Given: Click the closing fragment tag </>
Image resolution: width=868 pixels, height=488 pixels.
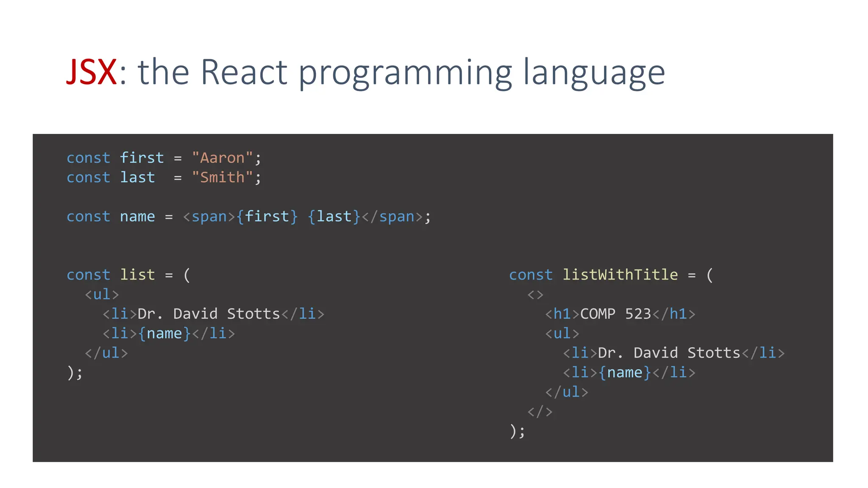Looking at the screenshot, I should pos(540,411).
